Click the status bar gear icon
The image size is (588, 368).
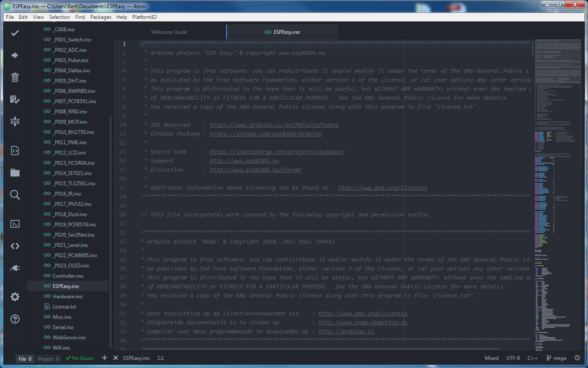tap(577, 358)
